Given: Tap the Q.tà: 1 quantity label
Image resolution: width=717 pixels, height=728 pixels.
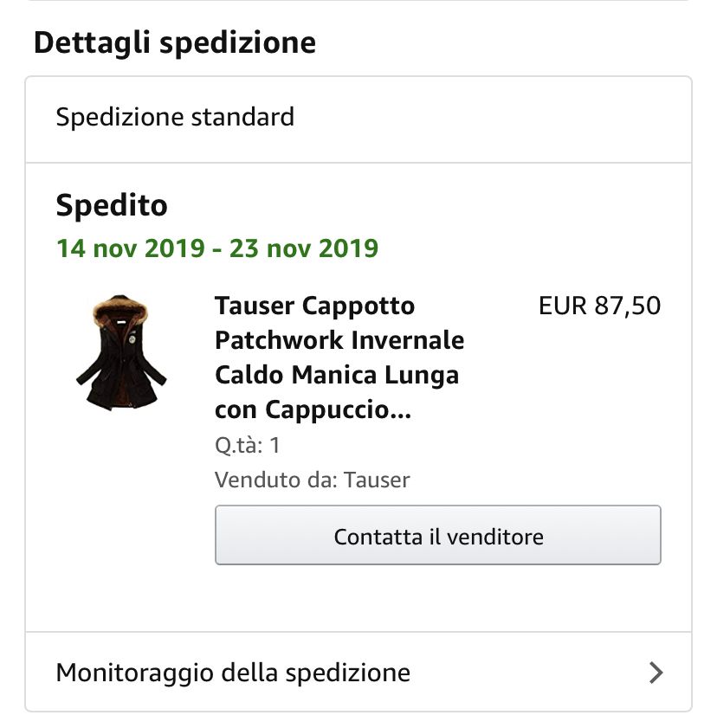Looking at the screenshot, I should (247, 445).
